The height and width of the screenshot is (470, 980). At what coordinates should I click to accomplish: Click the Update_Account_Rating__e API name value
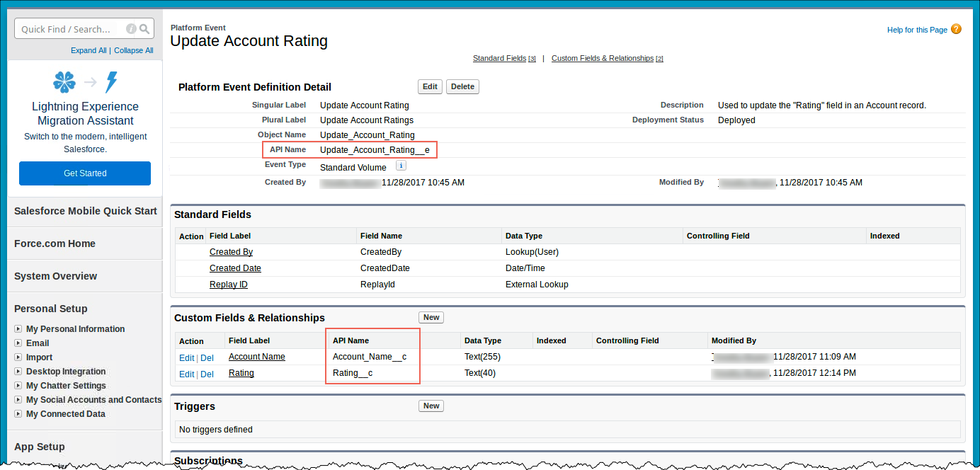pos(375,150)
